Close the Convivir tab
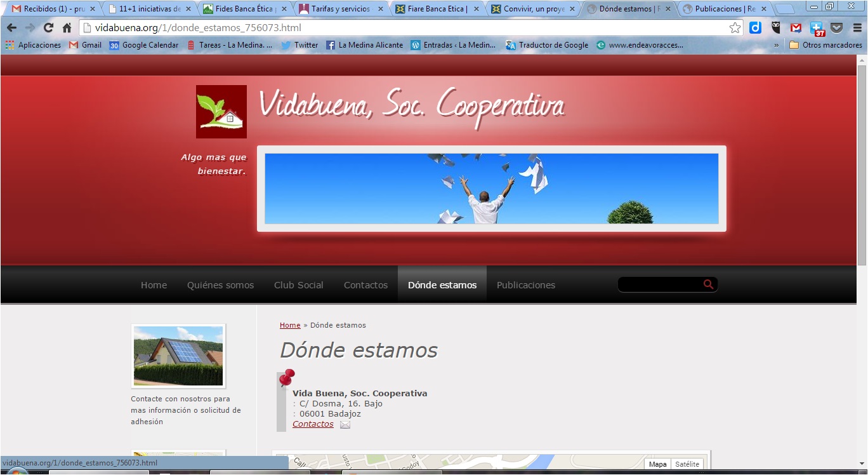Image resolution: width=868 pixels, height=475 pixels. pyautogui.click(x=572, y=10)
